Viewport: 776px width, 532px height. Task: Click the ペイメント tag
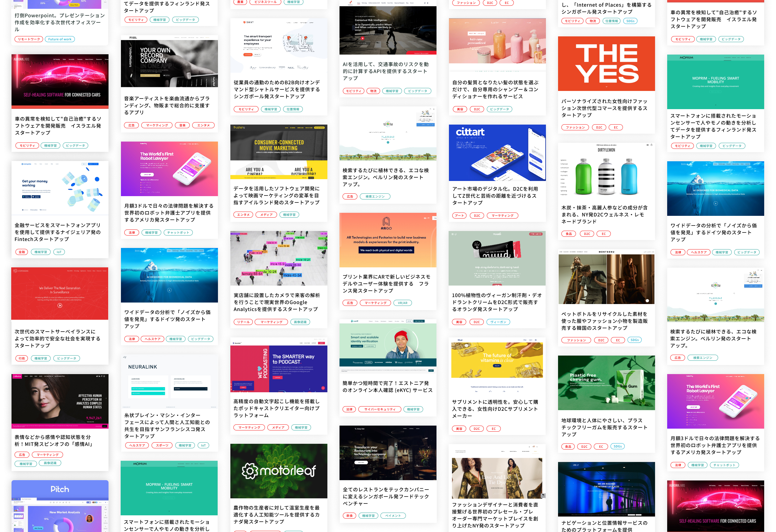[393, 516]
